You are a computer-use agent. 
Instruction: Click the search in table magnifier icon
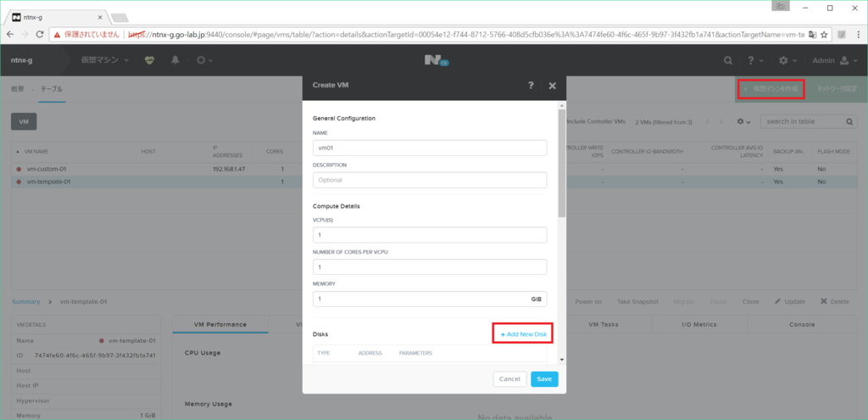(x=849, y=121)
